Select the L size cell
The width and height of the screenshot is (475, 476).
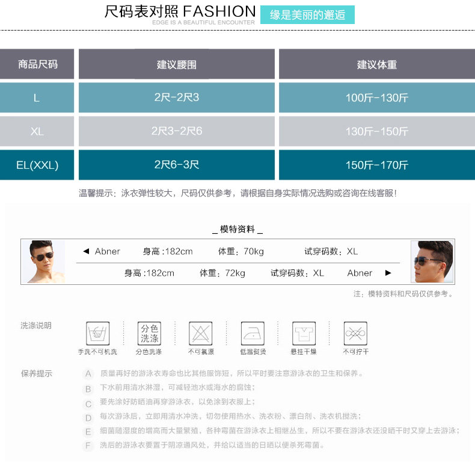coord(37,98)
